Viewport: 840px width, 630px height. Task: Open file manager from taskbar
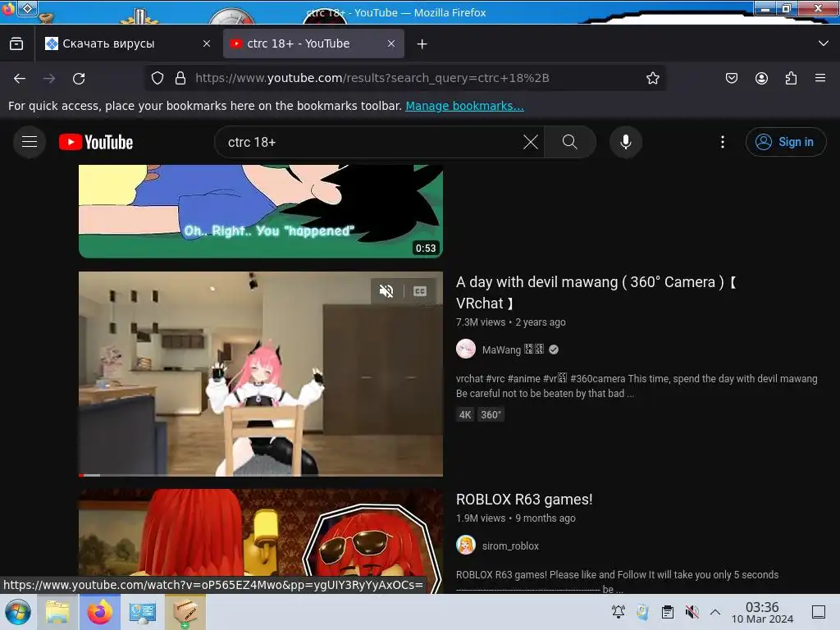coord(57,612)
